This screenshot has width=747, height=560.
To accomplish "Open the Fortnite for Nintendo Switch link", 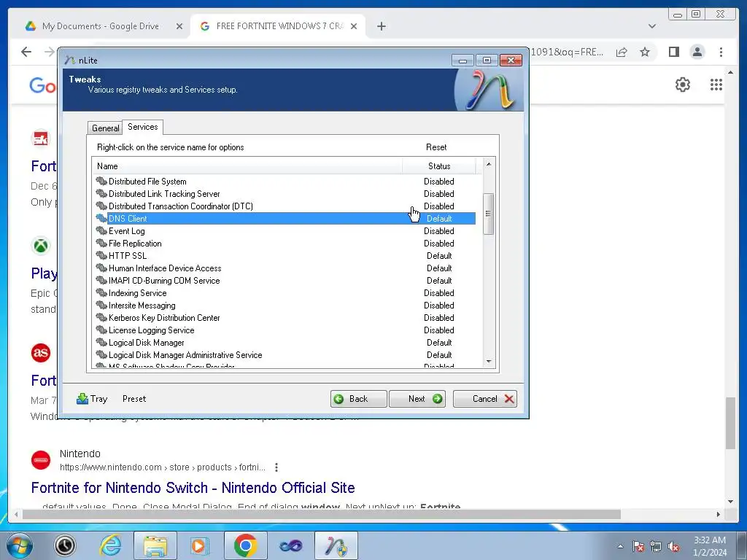I will [193, 488].
